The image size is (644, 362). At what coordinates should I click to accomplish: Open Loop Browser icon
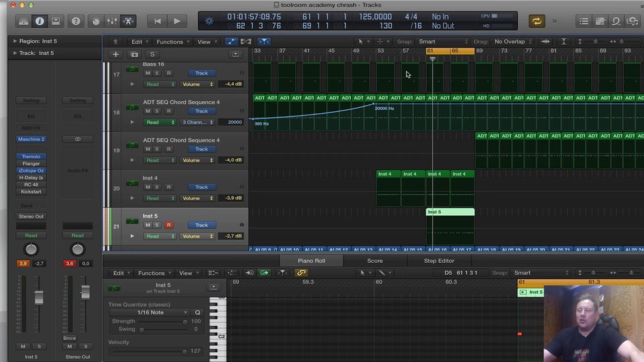point(616,21)
